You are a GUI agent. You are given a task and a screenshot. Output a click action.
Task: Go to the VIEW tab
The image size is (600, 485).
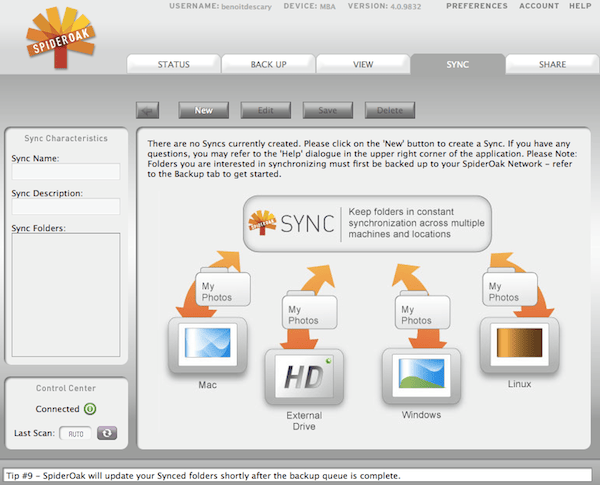(363, 64)
